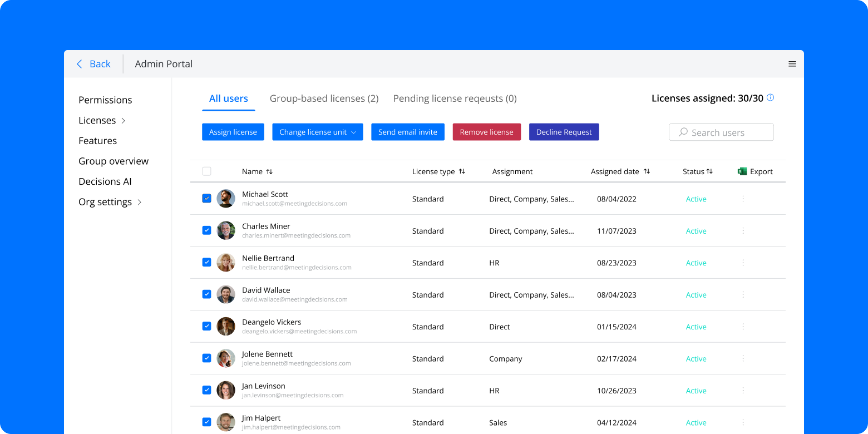Expand Org settings in the sidebar
This screenshot has width=868, height=434.
tap(140, 203)
